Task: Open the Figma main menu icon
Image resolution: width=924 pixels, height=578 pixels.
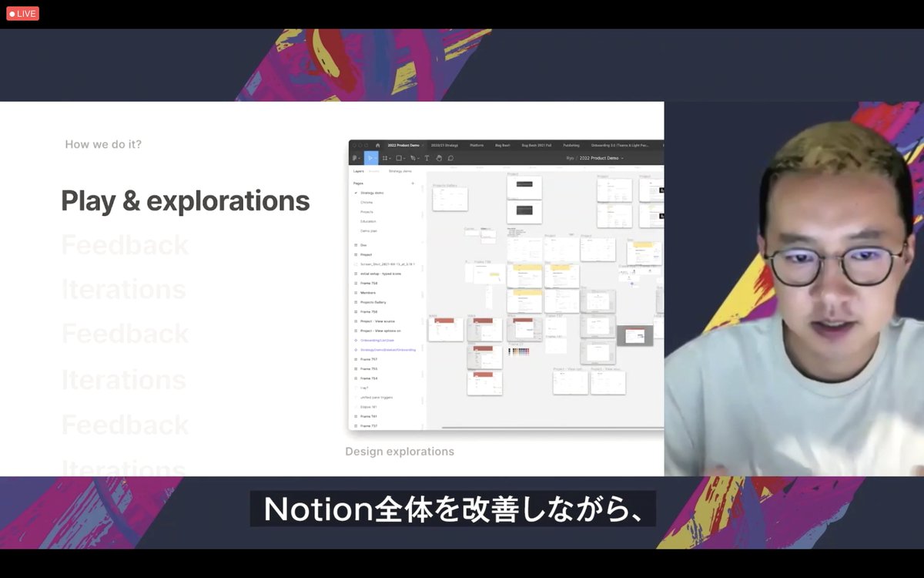Action: tap(355, 158)
